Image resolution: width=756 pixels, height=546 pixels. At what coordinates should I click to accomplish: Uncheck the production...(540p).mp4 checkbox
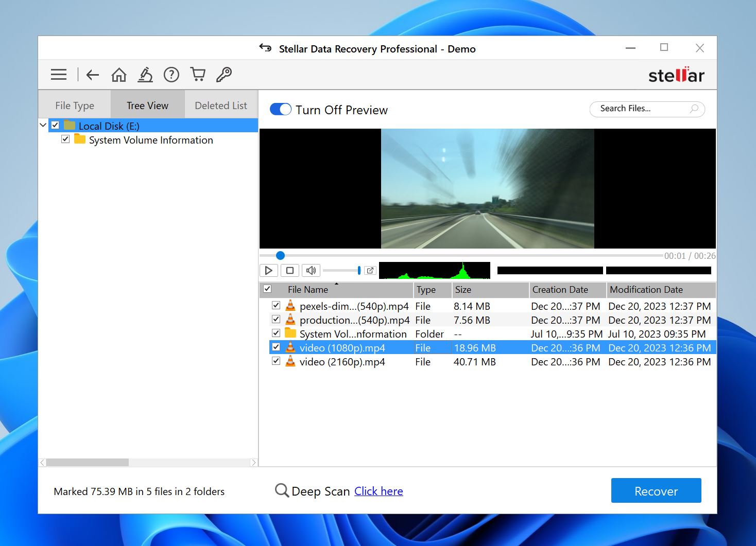click(276, 319)
